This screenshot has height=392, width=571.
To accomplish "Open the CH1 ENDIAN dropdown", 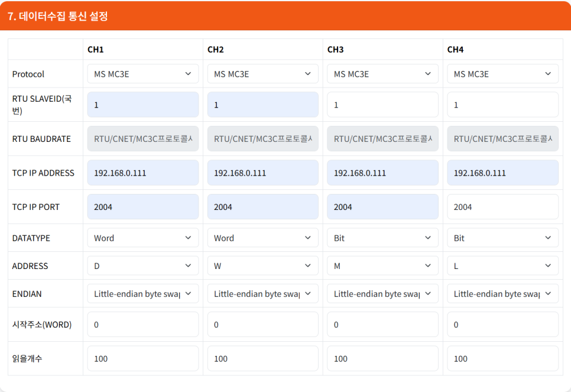I will [143, 293].
